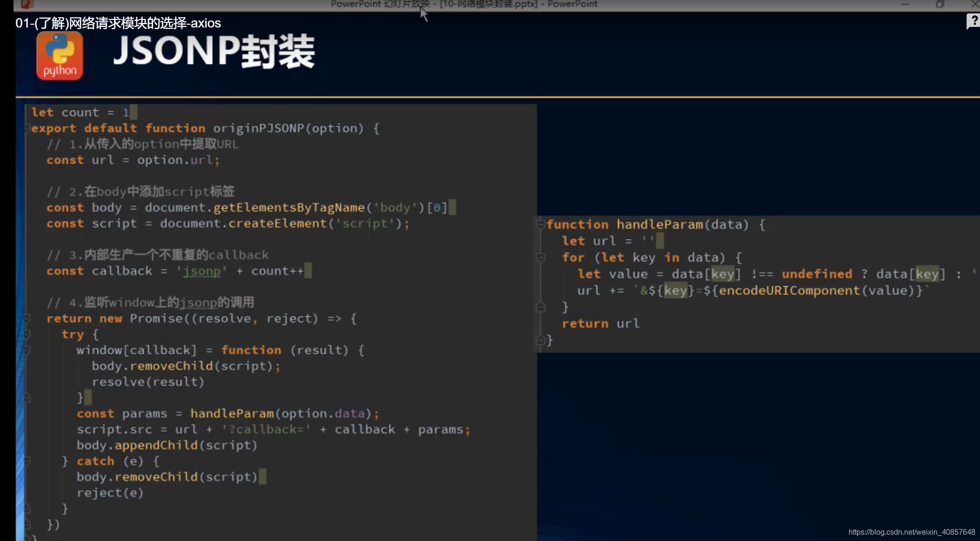Click the slide heading 'JSONP封装'
This screenshot has width=980, height=541.
(214, 51)
